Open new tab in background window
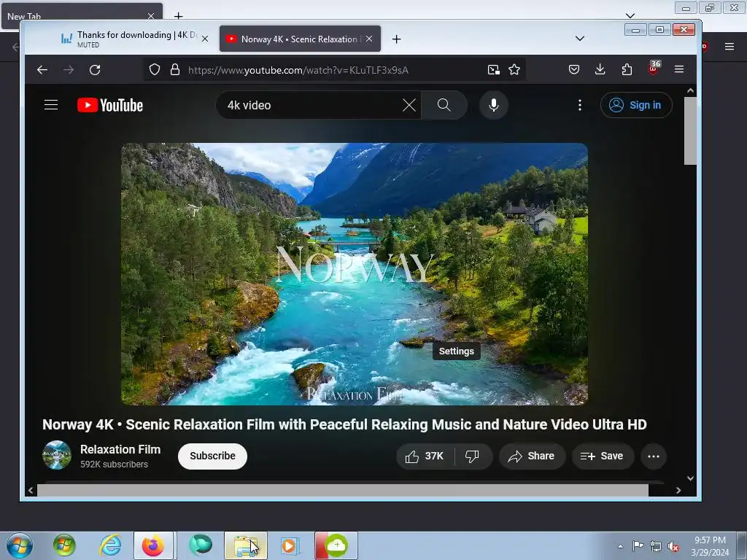This screenshot has height=560, width=747. point(178,16)
